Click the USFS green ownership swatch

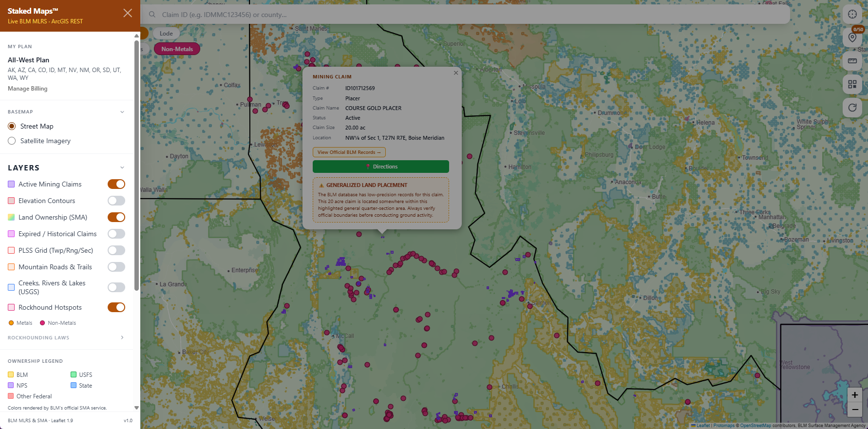(74, 374)
